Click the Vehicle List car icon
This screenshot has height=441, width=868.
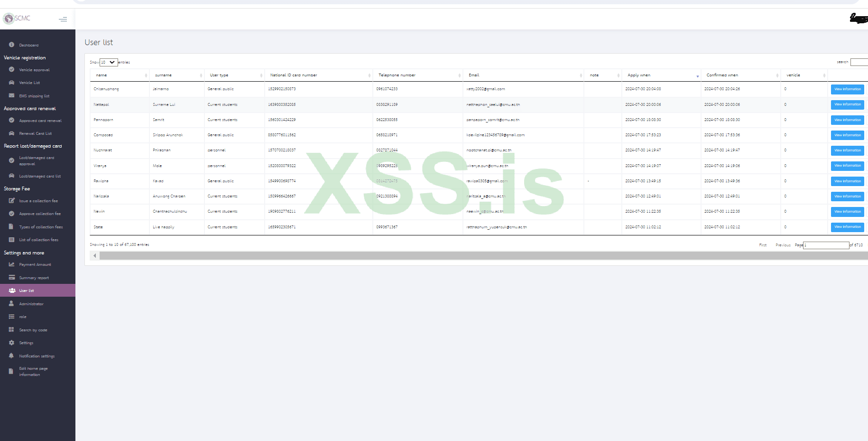[11, 82]
